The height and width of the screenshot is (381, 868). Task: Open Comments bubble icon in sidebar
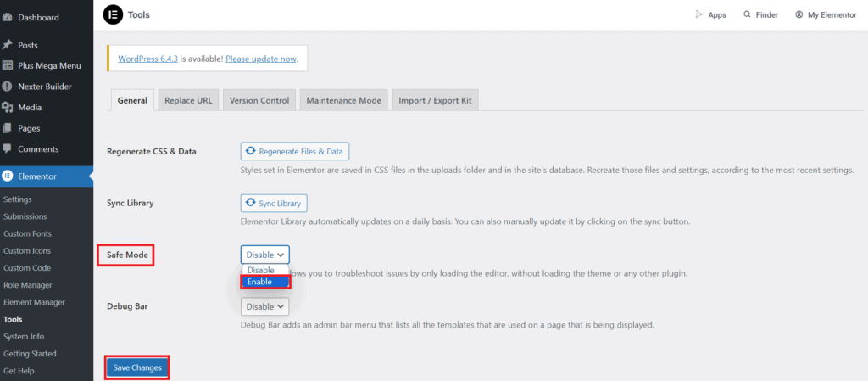[8, 149]
